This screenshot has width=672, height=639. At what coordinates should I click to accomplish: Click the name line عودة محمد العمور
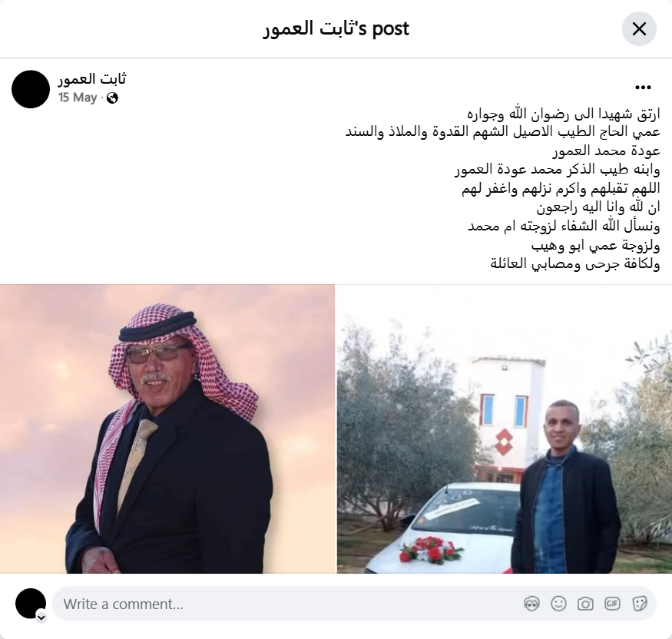(x=606, y=151)
